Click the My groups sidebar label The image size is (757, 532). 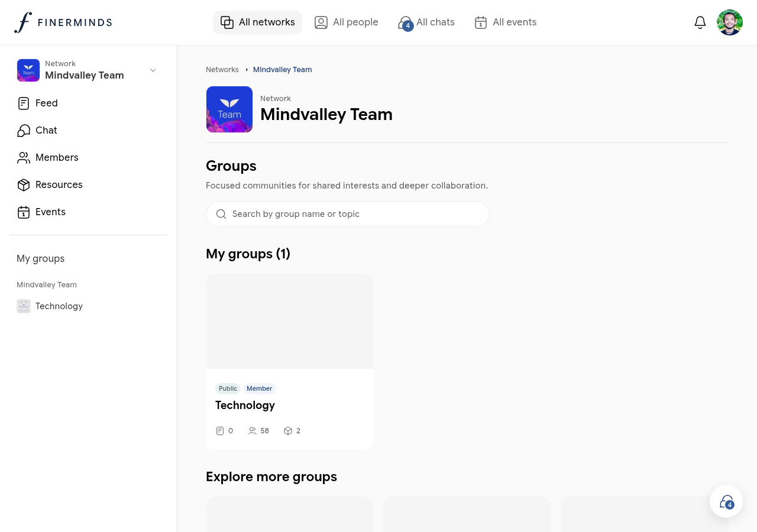[x=41, y=259]
